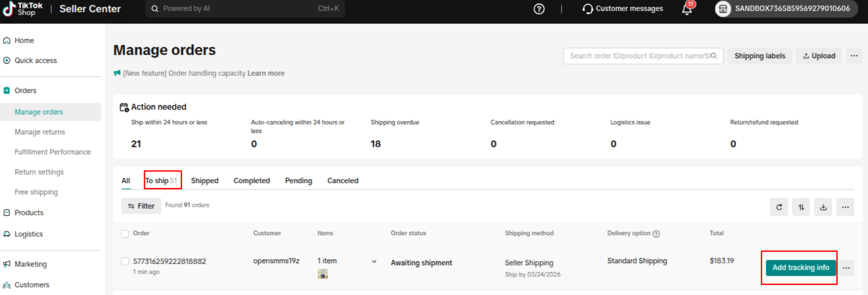Expand the 1 item chevron
868x295 pixels.
[x=374, y=261]
